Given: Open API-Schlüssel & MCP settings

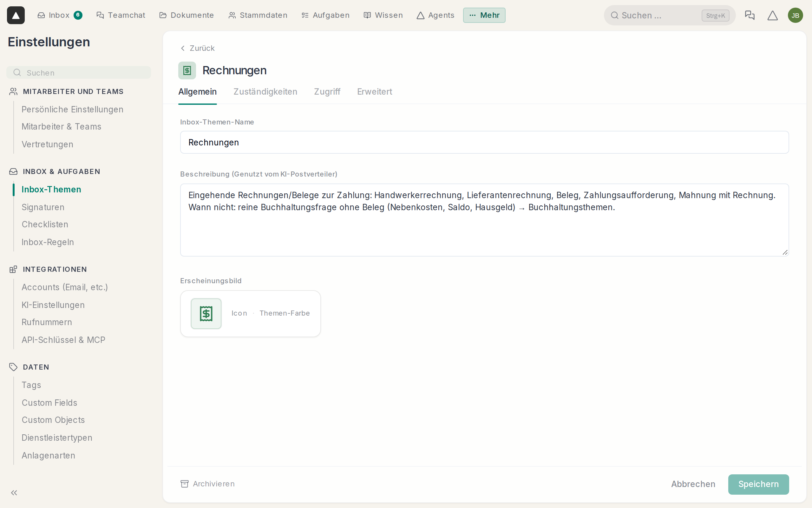Looking at the screenshot, I should (x=63, y=340).
